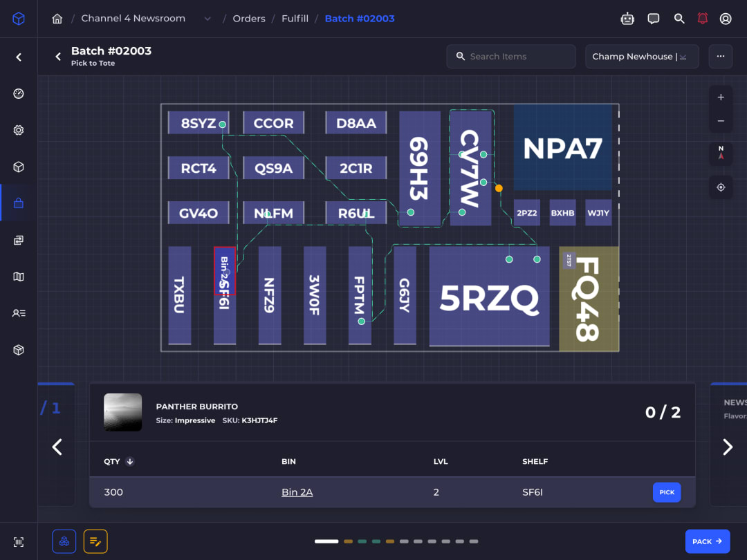The height and width of the screenshot is (560, 747).
Task: Expand the Channel 4 Newsroom dropdown
Action: (207, 19)
